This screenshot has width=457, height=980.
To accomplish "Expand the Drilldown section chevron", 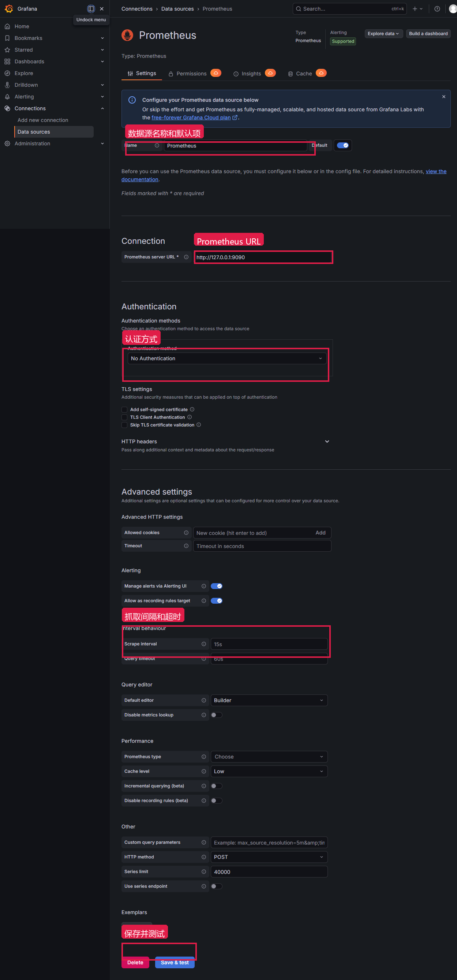I will 102,85.
